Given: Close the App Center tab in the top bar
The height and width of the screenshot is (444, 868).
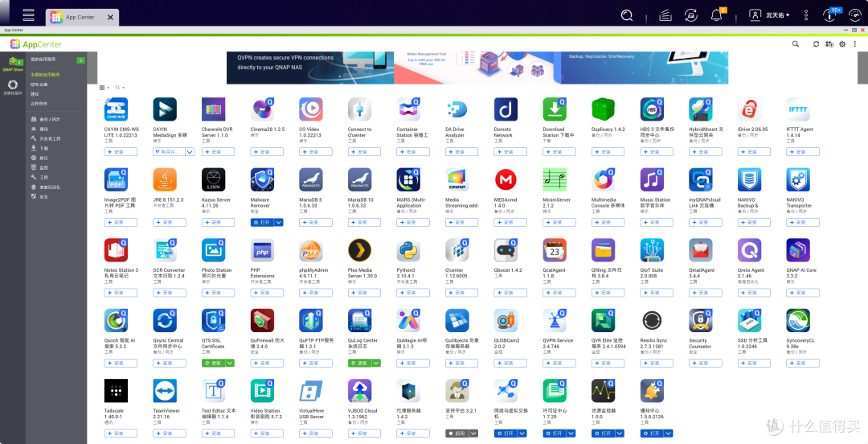Looking at the screenshot, I should pyautogui.click(x=110, y=17).
